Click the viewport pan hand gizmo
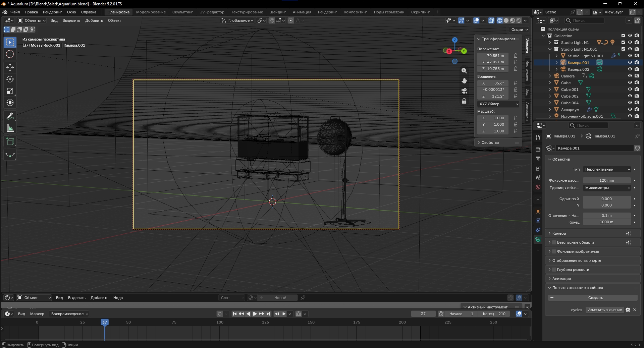Screen dimensions: 644x348 [x=464, y=81]
